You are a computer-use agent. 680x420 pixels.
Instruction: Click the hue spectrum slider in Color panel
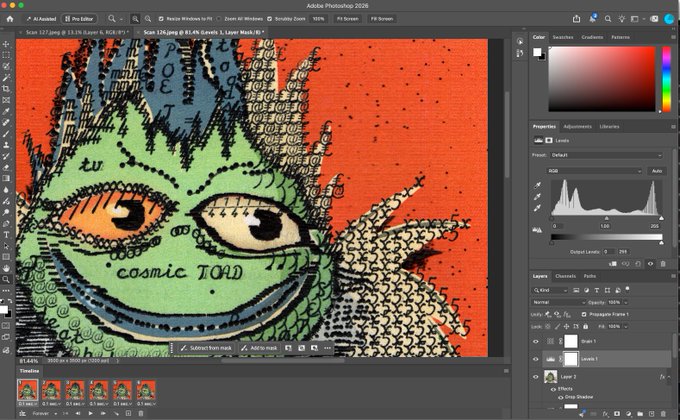[x=666, y=79]
